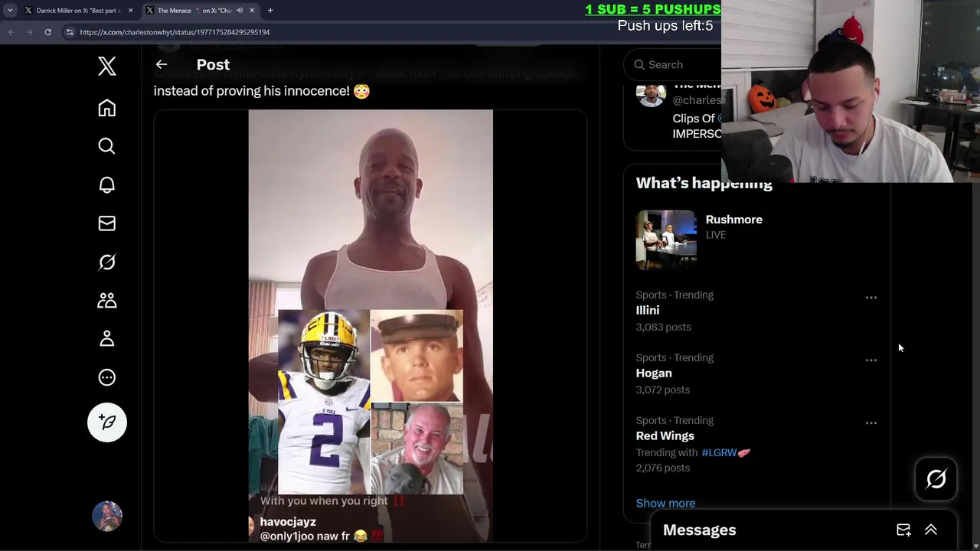
Task: Click the X Search field
Action: [672, 65]
